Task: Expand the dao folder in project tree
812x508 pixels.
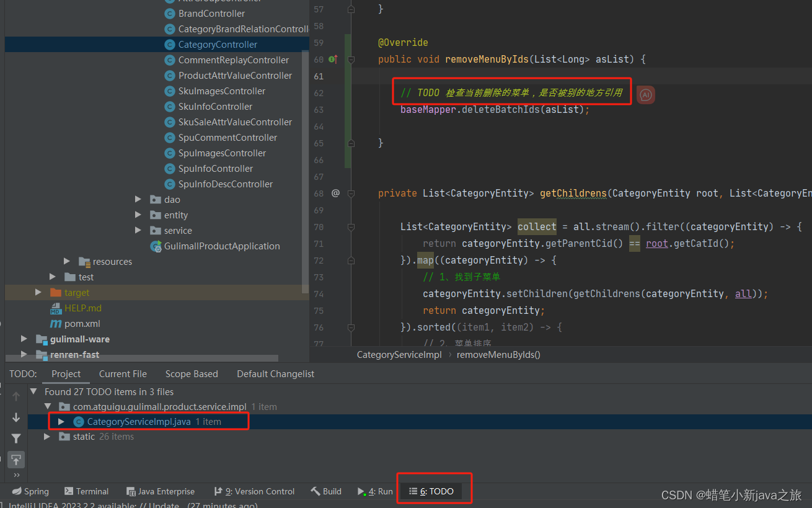Action: (x=138, y=199)
